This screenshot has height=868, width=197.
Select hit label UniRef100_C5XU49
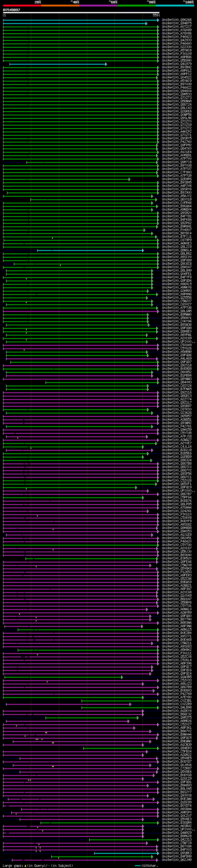point(176,345)
